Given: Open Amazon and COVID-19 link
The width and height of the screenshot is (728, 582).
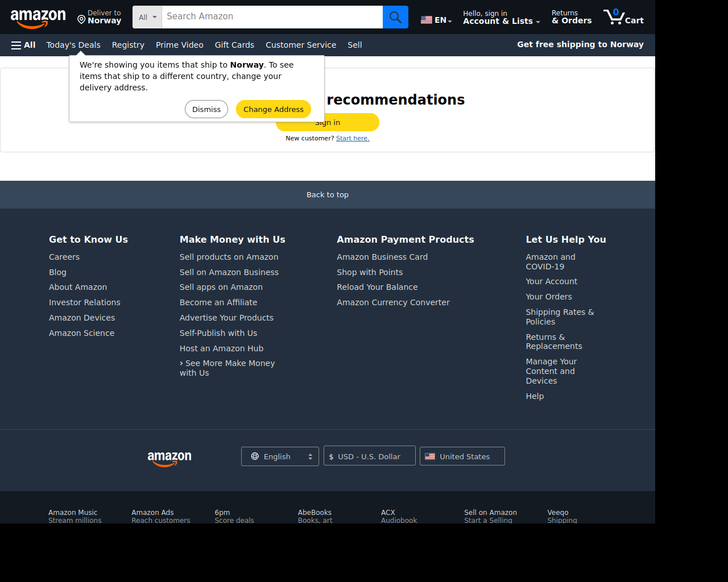Looking at the screenshot, I should [551, 261].
